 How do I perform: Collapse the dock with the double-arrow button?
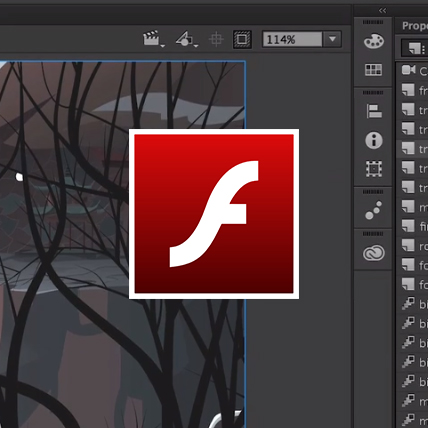tap(382, 11)
